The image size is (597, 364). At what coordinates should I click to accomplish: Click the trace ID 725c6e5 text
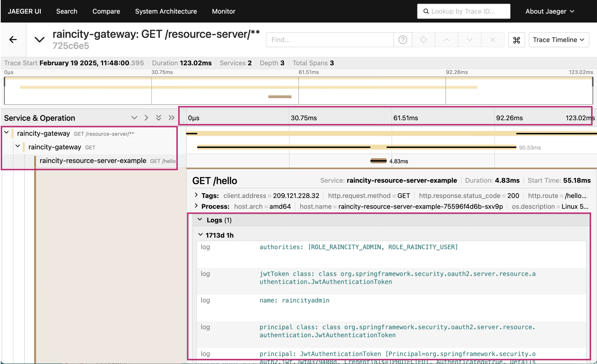71,46
